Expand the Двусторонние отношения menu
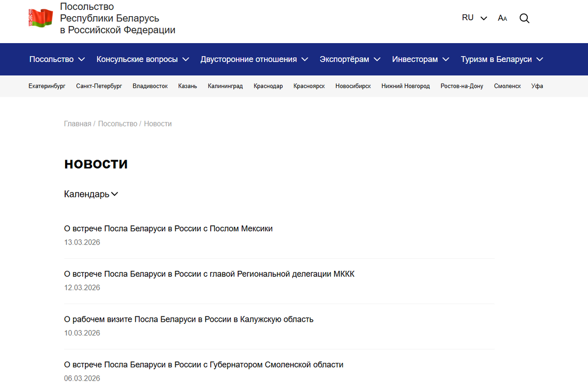Viewport: 588px width, 384px height. [x=254, y=59]
